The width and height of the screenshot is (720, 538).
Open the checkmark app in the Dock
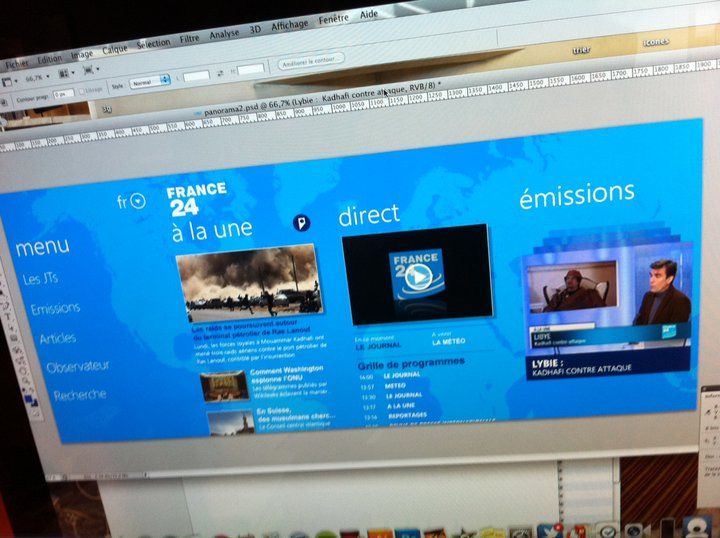607,531
